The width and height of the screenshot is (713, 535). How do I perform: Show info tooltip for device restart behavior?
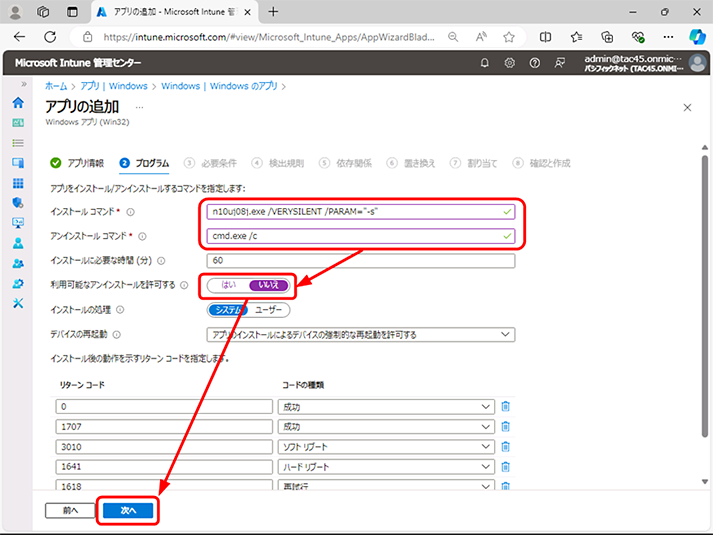[117, 335]
